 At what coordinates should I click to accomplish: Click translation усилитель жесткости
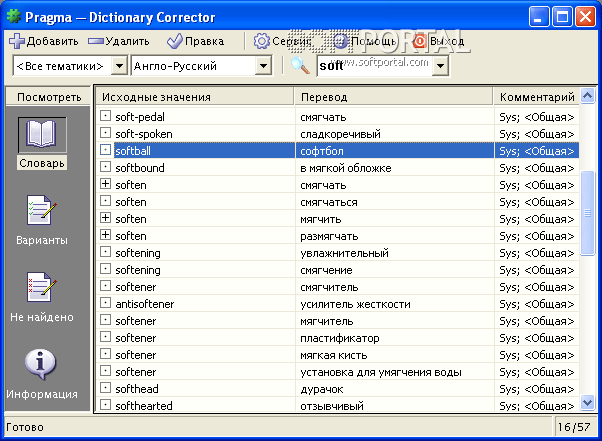point(355,304)
